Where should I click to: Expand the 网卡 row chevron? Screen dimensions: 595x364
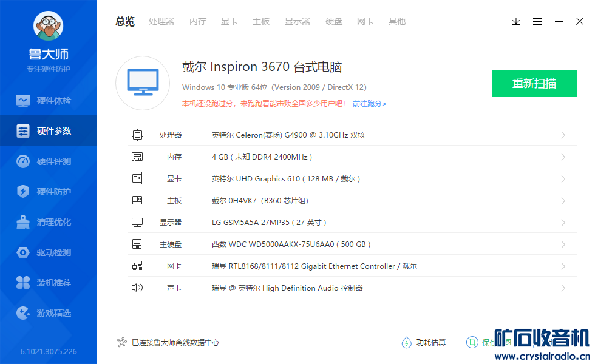tap(563, 266)
